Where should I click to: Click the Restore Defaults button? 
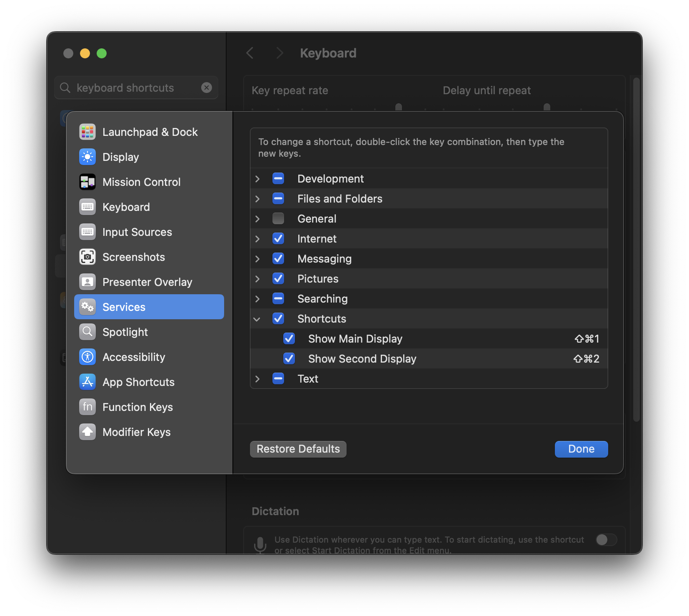click(x=298, y=449)
